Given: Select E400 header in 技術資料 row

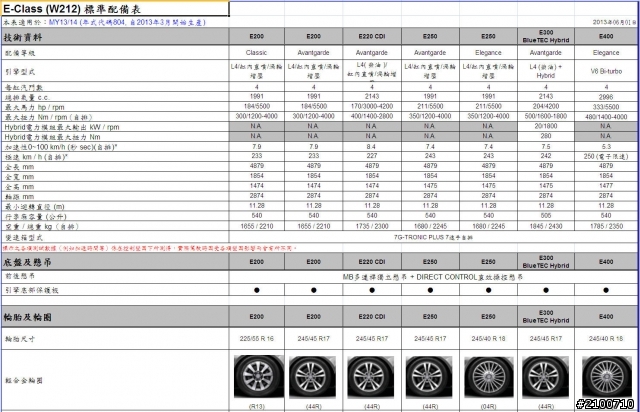Looking at the screenshot, I should (606, 37).
